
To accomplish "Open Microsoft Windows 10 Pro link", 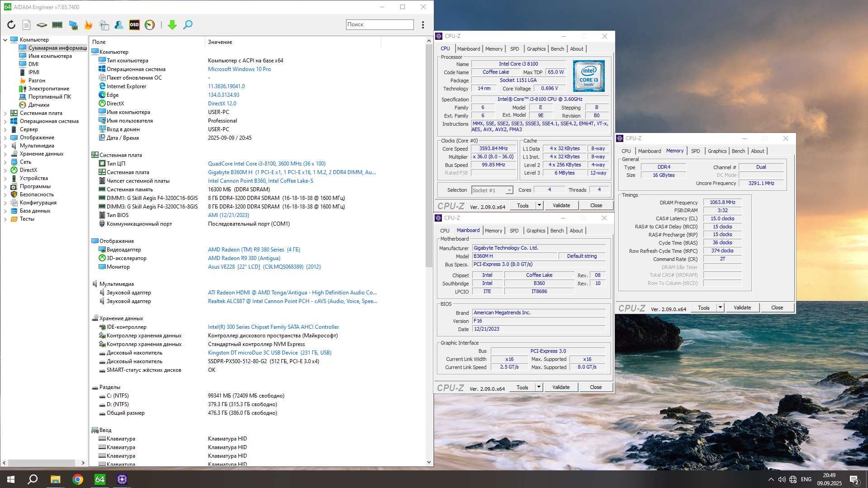I will pyautogui.click(x=239, y=69).
